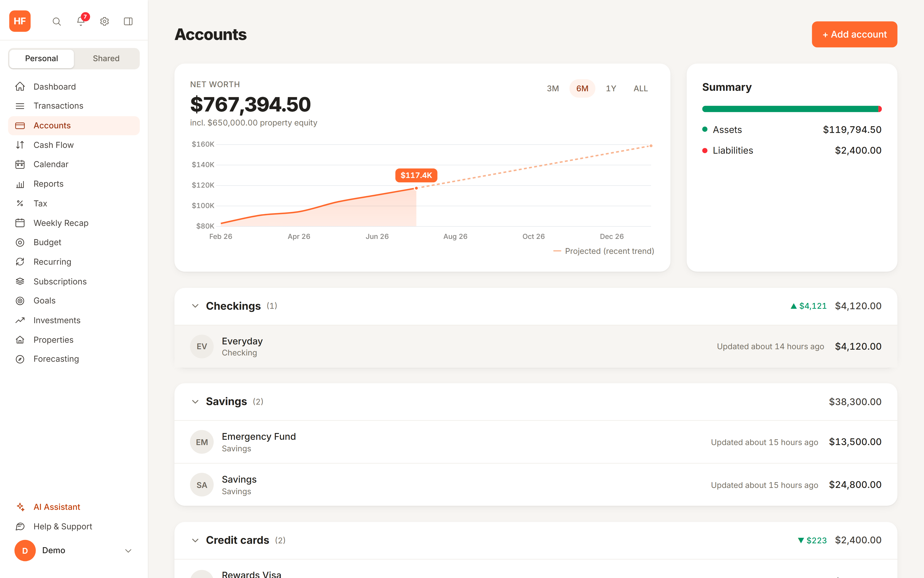This screenshot has height=578, width=924.
Task: Click the Checkings $4,121 increase indicator
Action: [808, 306]
